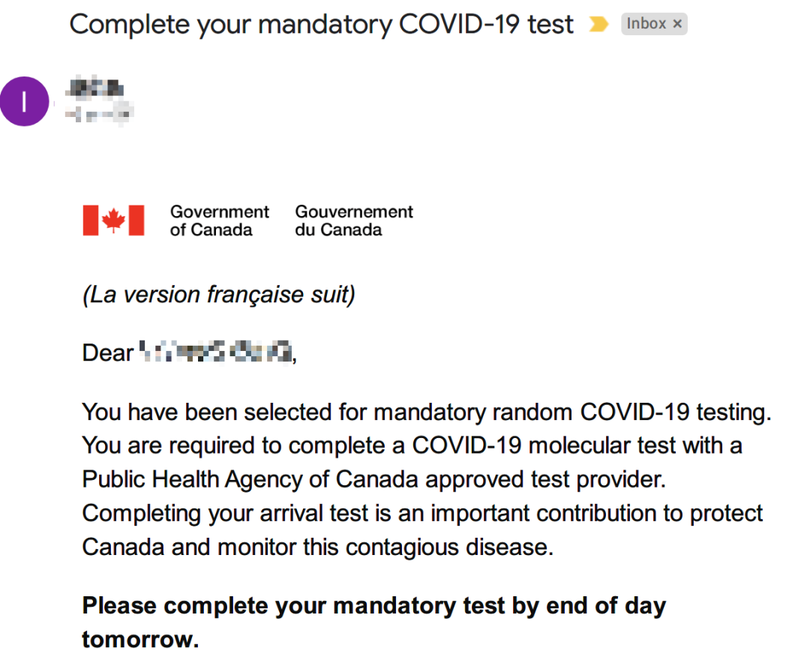Click the bold word "tomorrow."
810x672 pixels.
click(x=140, y=640)
